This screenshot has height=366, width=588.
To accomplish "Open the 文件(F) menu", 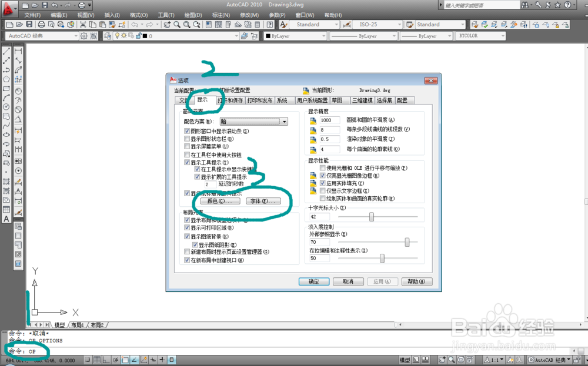I will tap(32, 15).
